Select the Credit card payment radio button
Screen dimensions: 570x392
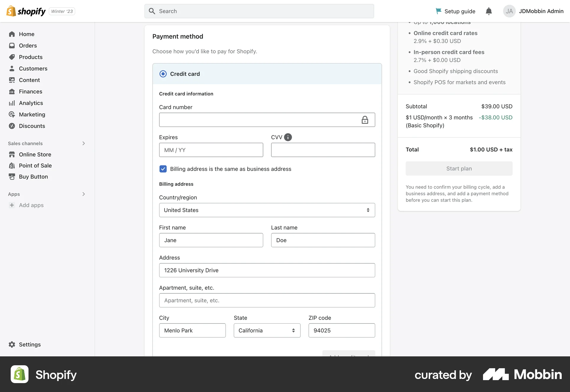point(163,74)
